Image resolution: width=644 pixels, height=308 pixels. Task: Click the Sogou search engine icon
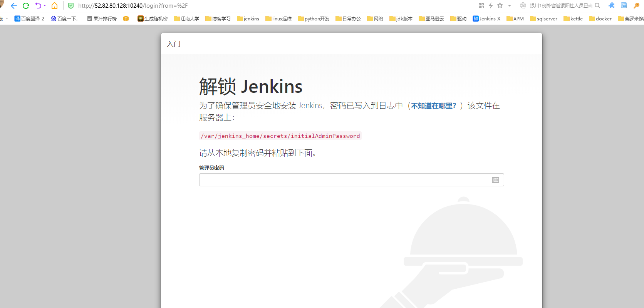(x=523, y=5)
